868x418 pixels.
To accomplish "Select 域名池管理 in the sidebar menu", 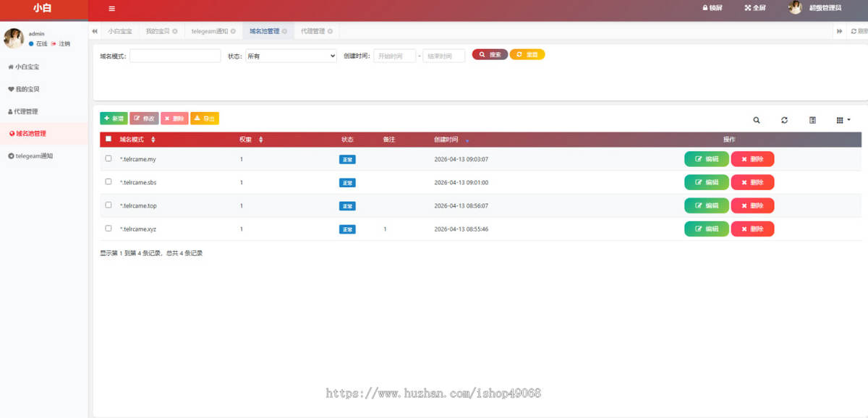I will (43, 134).
